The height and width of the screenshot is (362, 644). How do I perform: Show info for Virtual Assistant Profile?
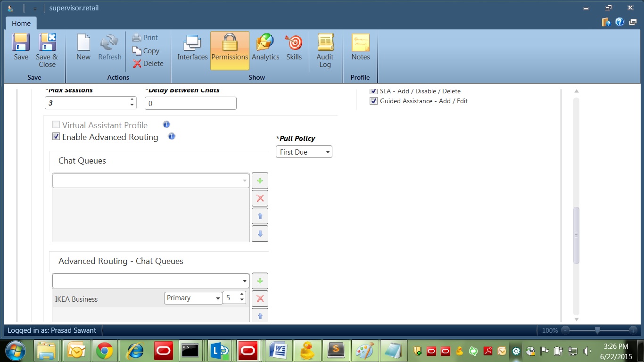(x=166, y=124)
